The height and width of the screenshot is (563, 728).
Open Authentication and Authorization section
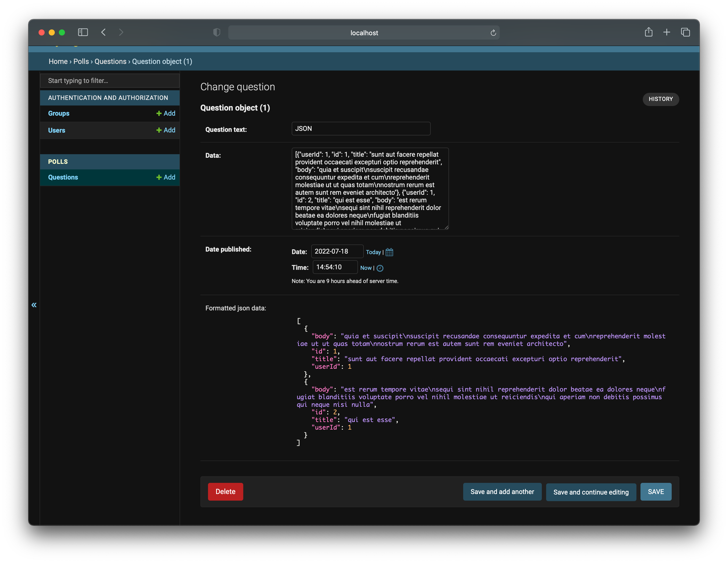point(108,98)
